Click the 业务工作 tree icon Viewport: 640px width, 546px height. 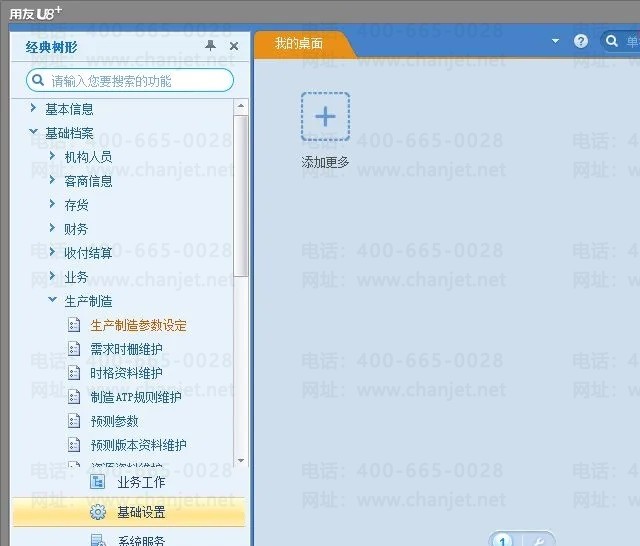coord(98,482)
